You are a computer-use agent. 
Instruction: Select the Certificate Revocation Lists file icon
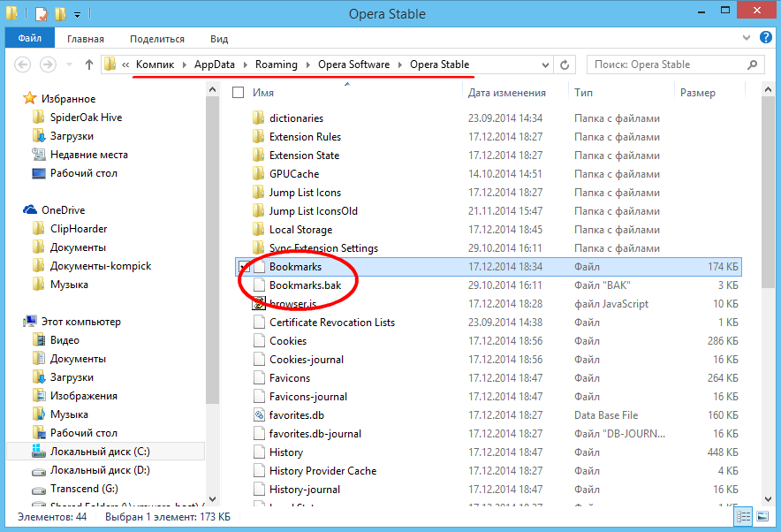(x=259, y=323)
